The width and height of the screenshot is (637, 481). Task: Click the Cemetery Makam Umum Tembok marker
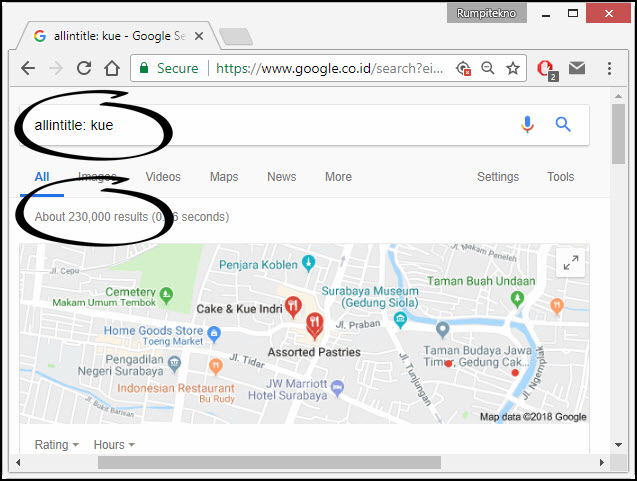[x=166, y=295]
